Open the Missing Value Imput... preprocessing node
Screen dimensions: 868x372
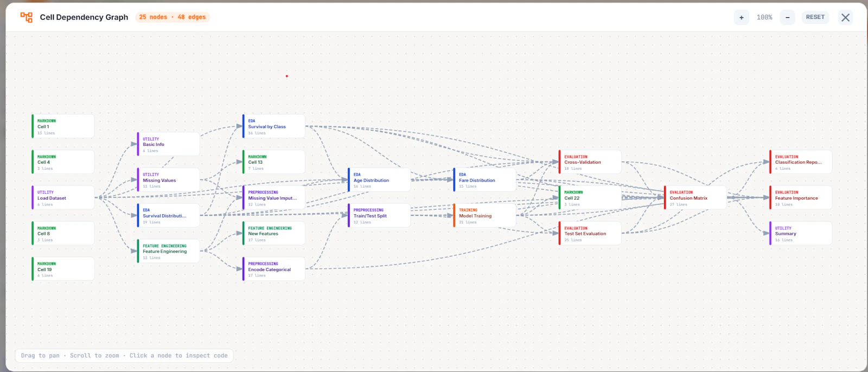(274, 198)
